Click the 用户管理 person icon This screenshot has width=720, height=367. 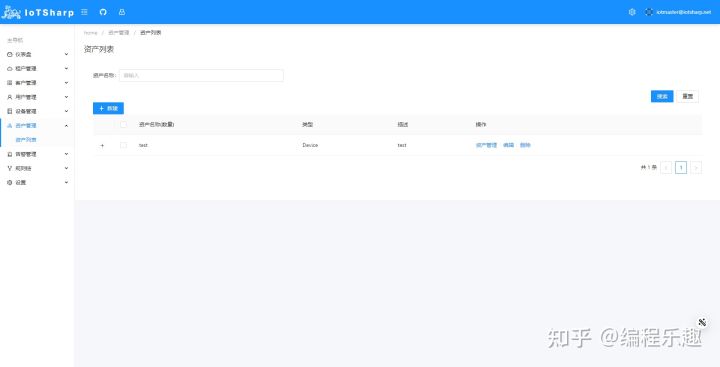10,97
